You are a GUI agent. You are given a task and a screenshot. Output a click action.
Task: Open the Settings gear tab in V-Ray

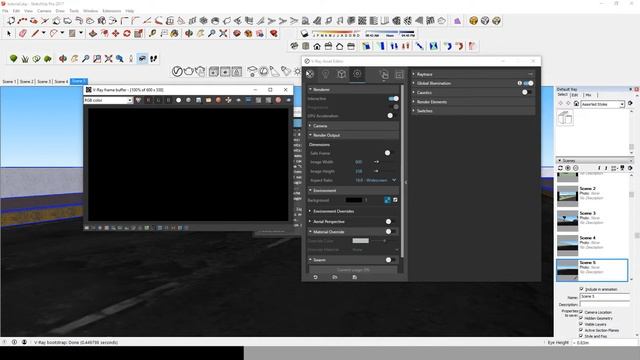point(357,74)
